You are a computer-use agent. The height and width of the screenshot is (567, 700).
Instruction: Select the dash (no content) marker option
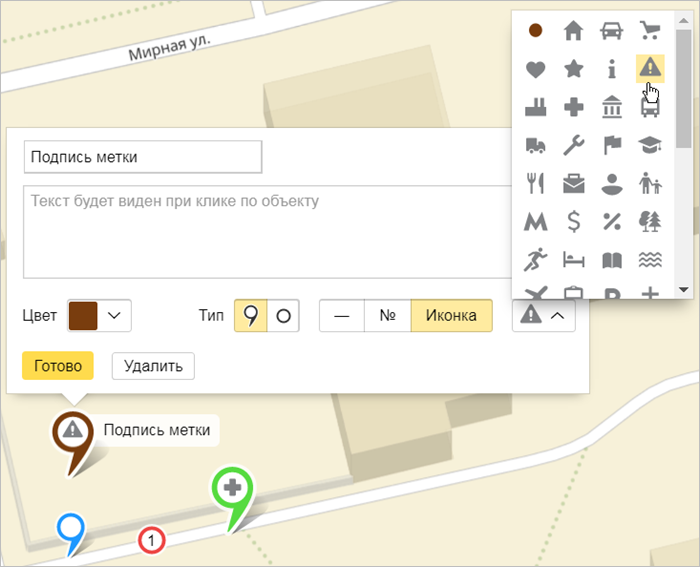pos(341,316)
